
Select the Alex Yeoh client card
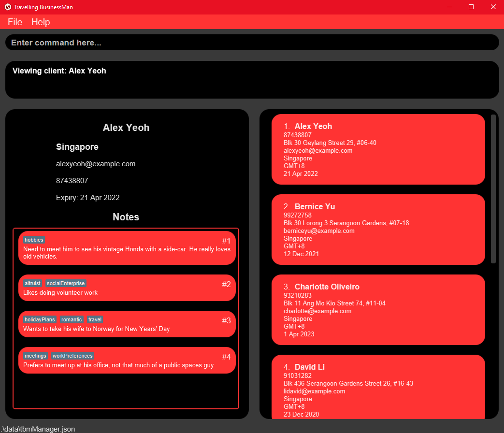coord(378,149)
